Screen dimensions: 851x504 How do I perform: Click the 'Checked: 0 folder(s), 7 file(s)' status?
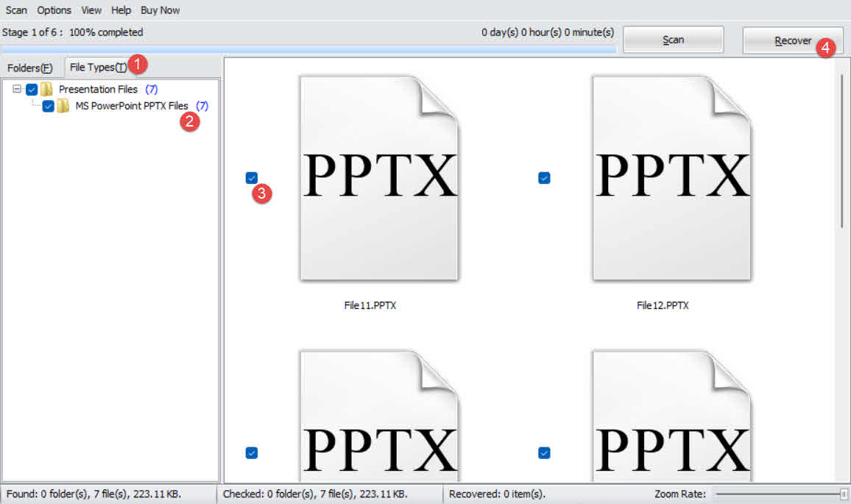tap(315, 494)
